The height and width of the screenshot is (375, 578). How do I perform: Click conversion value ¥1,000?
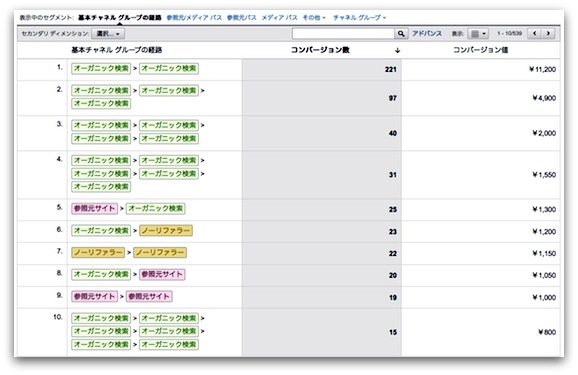544,298
